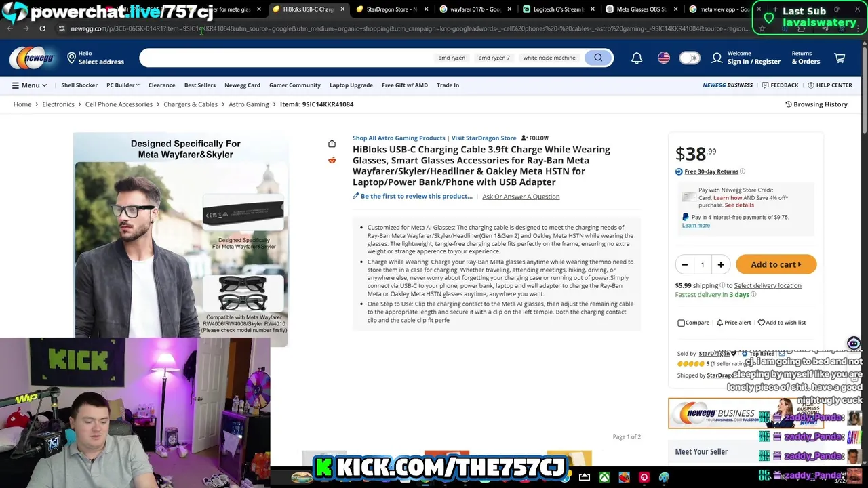
Task: Click Visit StarDragon Store link
Action: tap(484, 138)
